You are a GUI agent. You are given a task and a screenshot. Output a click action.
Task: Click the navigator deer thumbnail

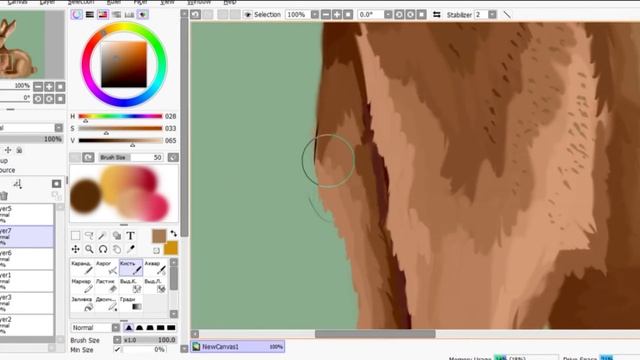pos(22,45)
